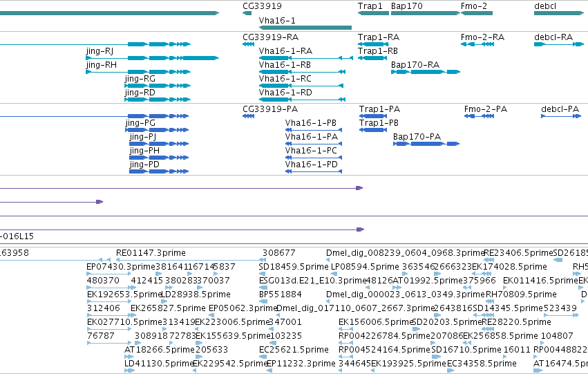Viewport: 588px width, 374px height.
Task: Click the Vha16-1 gene span bar
Action: click(x=305, y=28)
